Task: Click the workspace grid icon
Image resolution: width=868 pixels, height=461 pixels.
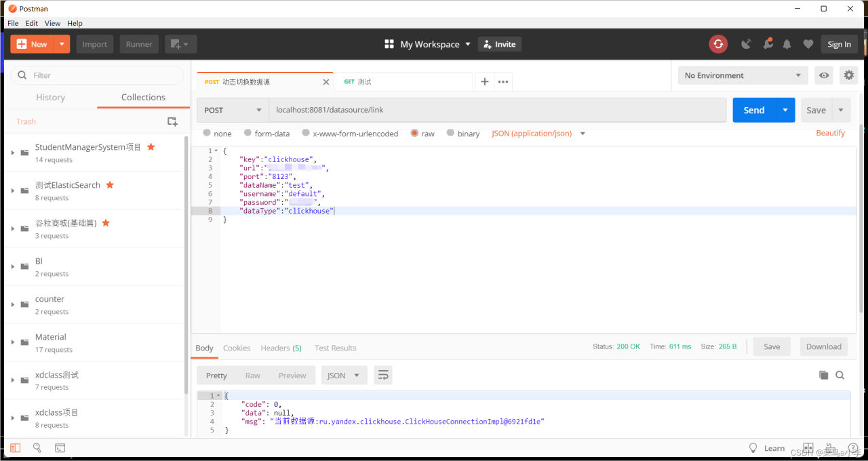Action: pyautogui.click(x=389, y=44)
